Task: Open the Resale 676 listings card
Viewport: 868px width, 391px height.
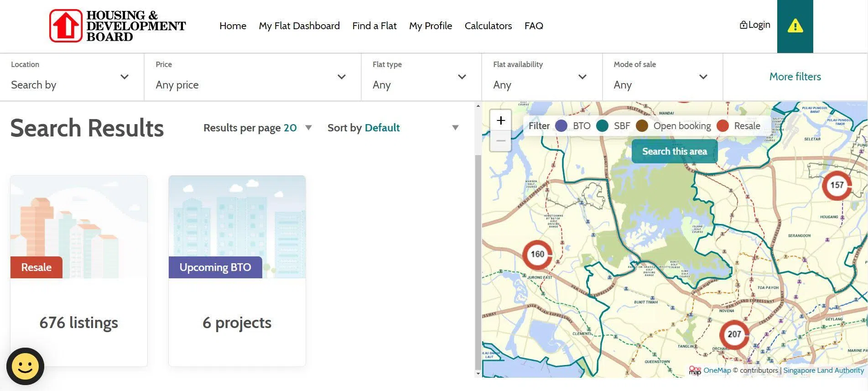Action: [78, 271]
